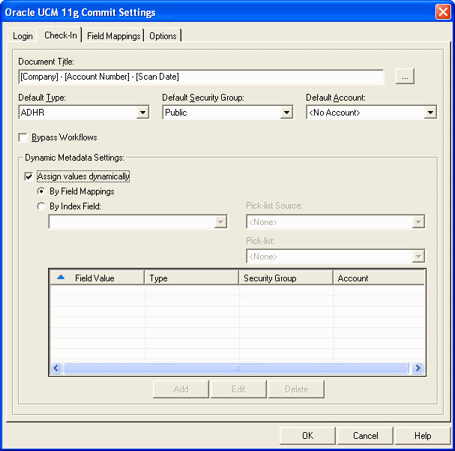
Task: Click the table's right scroll arrow
Action: tap(417, 368)
